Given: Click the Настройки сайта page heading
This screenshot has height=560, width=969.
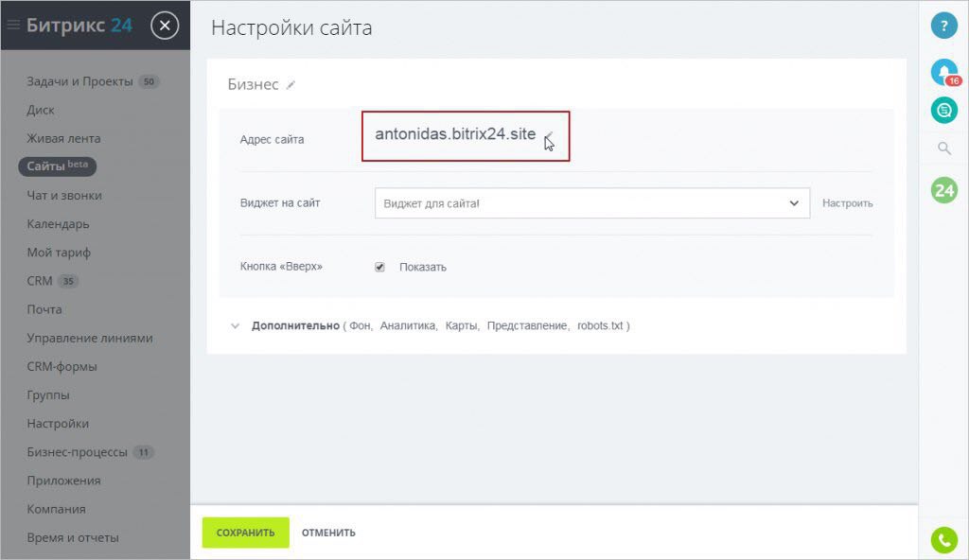Looking at the screenshot, I should click(291, 27).
